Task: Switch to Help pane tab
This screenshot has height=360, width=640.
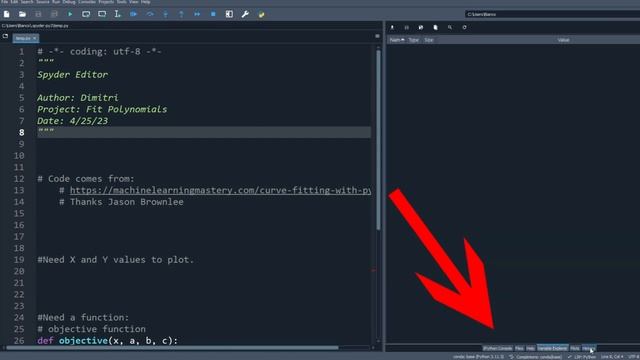Action: (x=531, y=348)
